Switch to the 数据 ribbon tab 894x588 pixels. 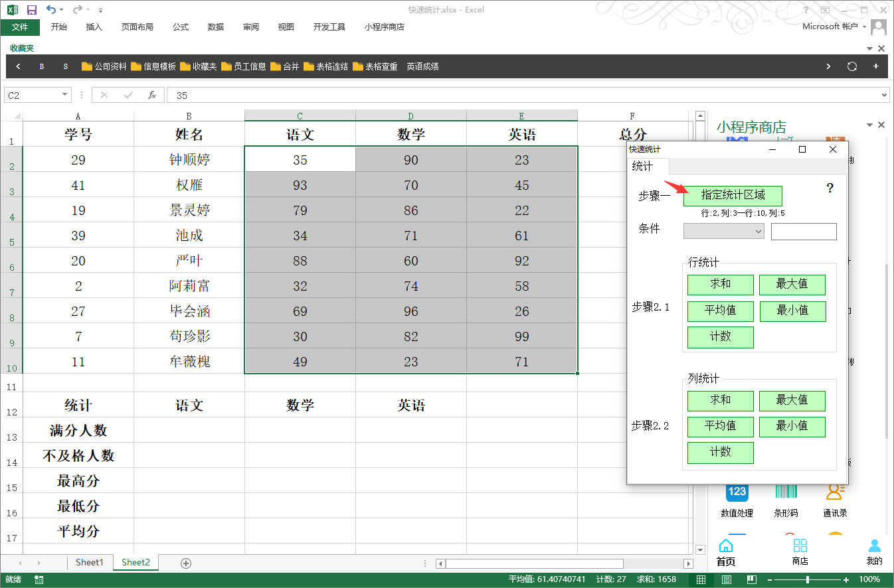(x=216, y=27)
